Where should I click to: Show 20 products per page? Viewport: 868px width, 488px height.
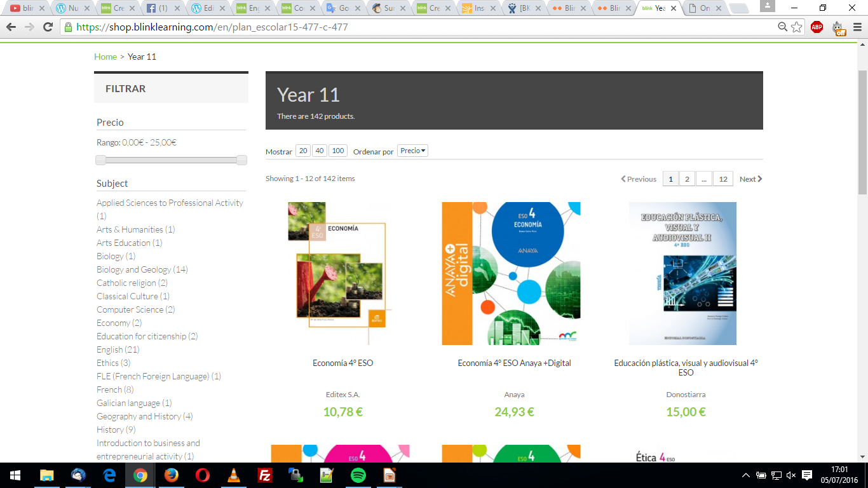(303, 151)
